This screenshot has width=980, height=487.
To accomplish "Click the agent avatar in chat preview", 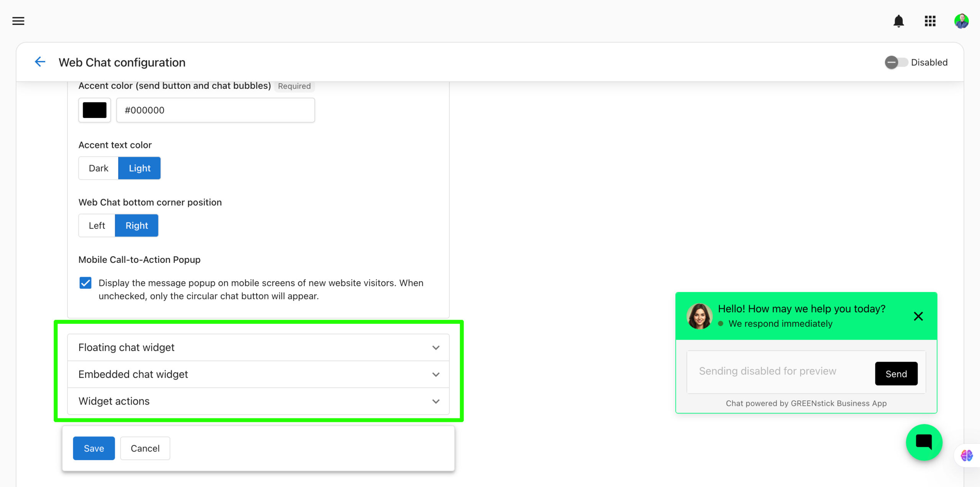I will (x=699, y=316).
